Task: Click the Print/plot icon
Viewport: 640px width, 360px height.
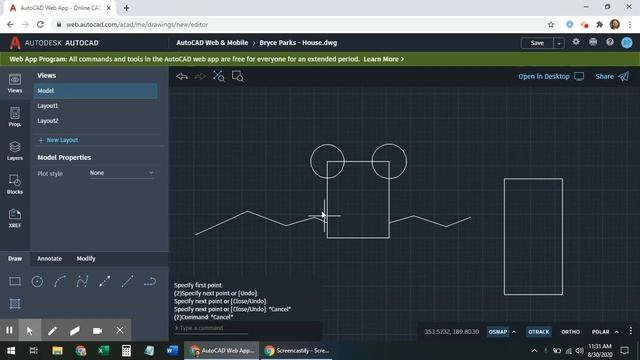Action: [593, 42]
